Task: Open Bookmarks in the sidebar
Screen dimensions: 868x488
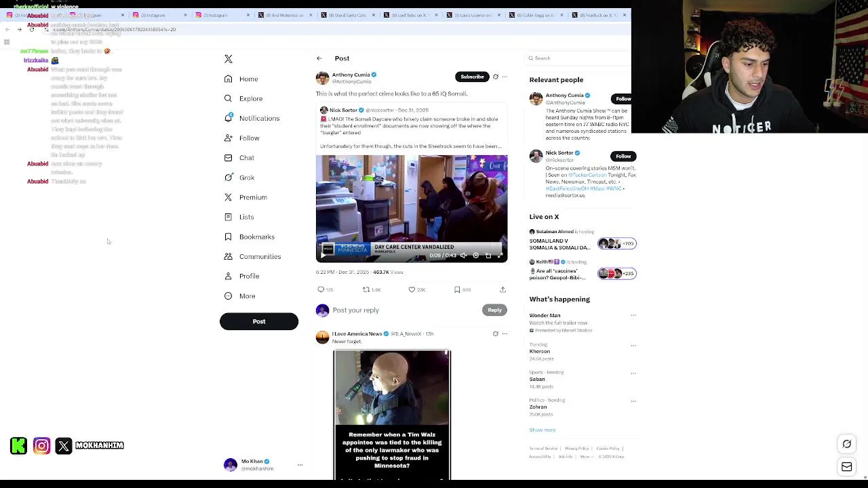Action: tap(249, 237)
